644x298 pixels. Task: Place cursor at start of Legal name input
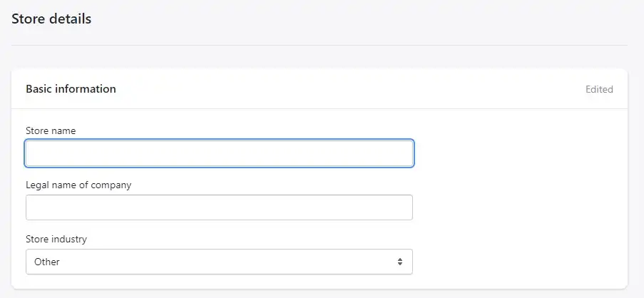[33, 207]
